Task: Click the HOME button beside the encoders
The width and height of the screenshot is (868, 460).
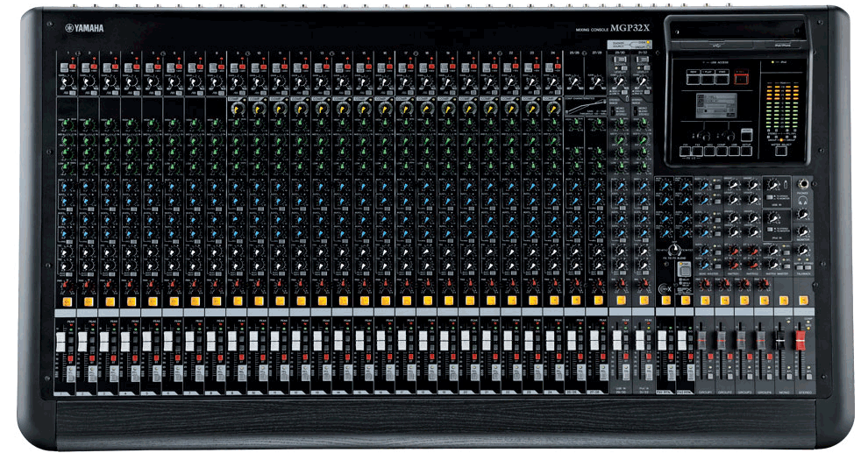Action: 747,137
